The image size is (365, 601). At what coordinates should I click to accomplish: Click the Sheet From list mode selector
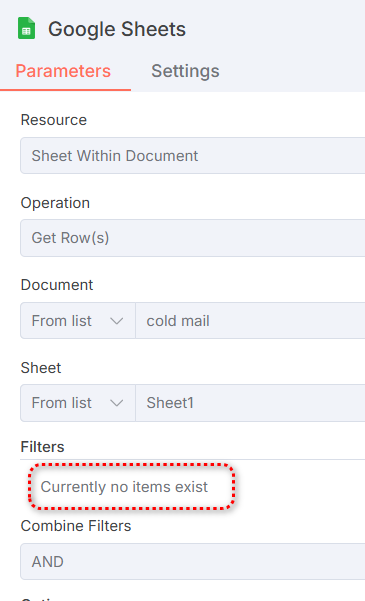(78, 403)
